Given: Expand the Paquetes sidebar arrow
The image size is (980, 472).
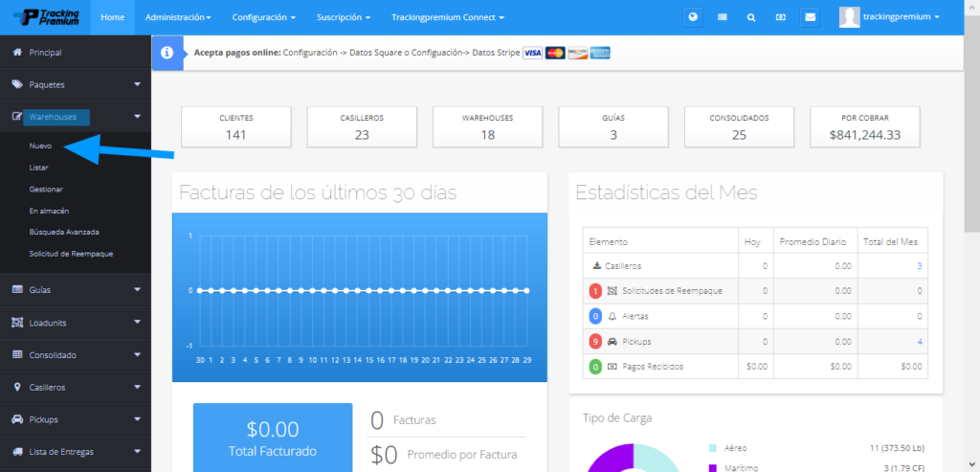Looking at the screenshot, I should click(x=138, y=83).
